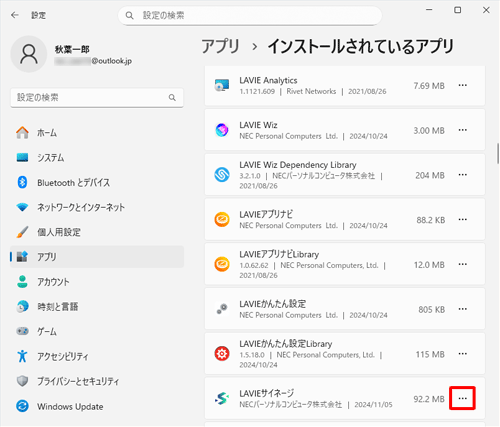Click the 秋葉一郎 account name

(72, 49)
